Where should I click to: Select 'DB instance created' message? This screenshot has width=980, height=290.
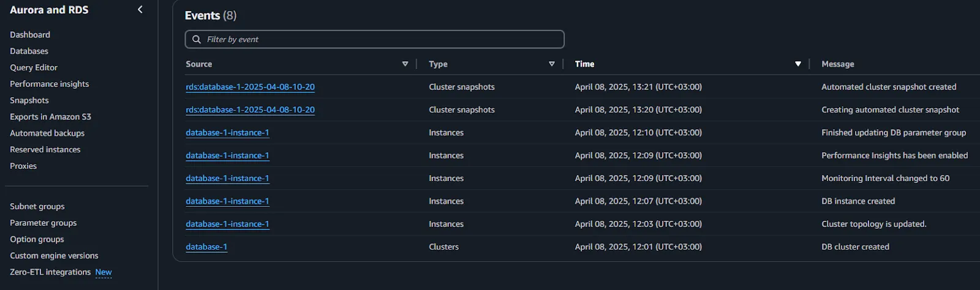tap(858, 201)
